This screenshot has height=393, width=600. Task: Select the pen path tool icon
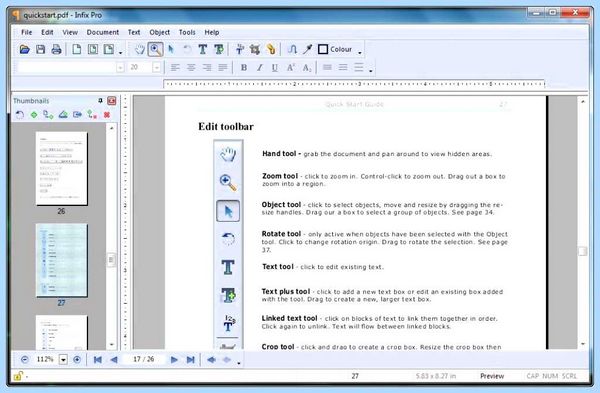coord(292,49)
